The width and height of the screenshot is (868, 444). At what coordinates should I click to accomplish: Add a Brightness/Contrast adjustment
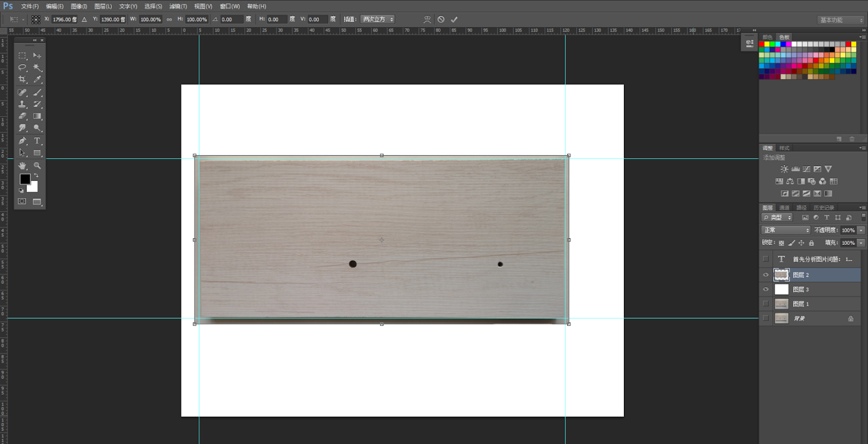(x=784, y=169)
